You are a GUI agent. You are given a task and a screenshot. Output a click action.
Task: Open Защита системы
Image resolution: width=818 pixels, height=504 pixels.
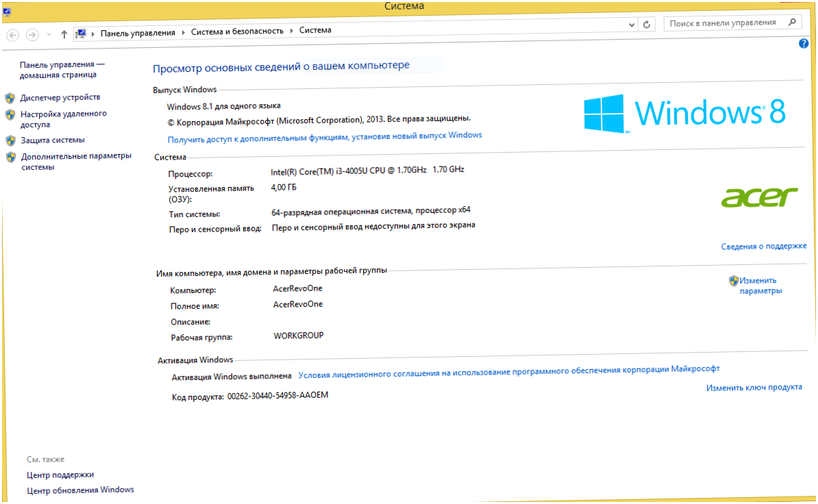[x=52, y=140]
